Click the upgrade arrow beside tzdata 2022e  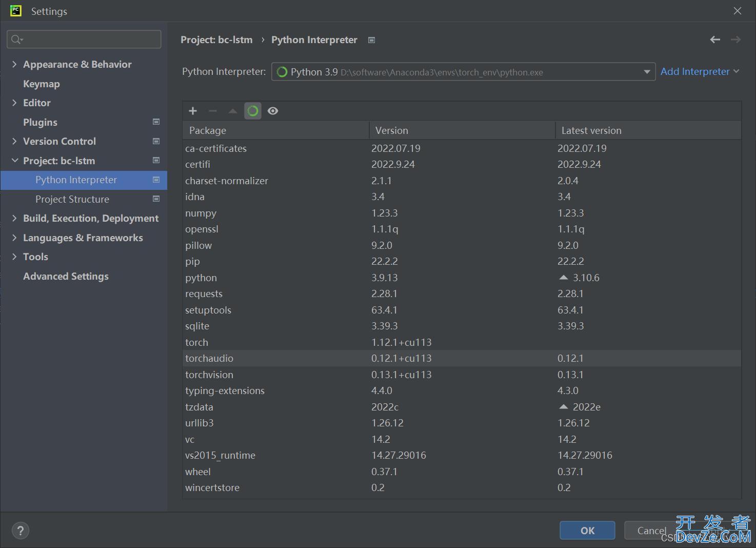pos(564,407)
